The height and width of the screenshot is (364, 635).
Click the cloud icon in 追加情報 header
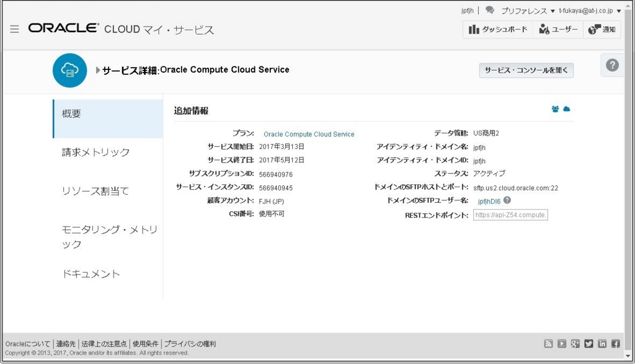(x=567, y=109)
